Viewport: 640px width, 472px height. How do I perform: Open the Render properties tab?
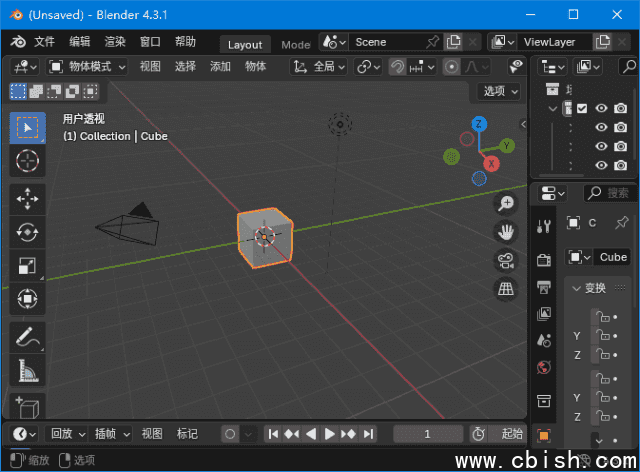click(544, 260)
